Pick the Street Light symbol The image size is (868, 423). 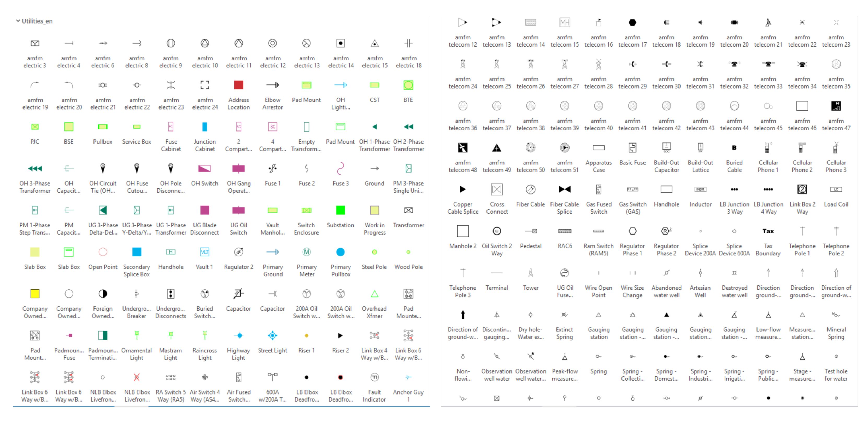pos(272,336)
